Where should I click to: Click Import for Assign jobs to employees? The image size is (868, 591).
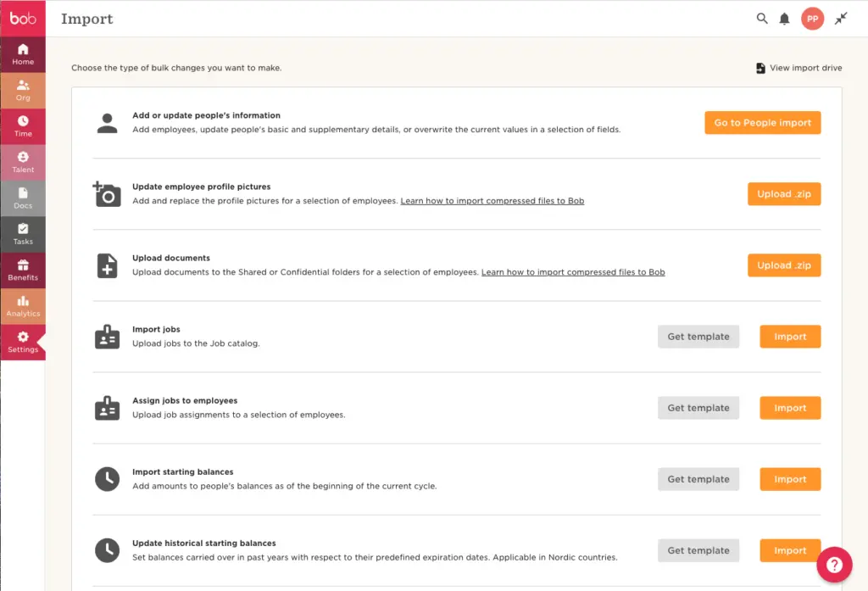(790, 408)
